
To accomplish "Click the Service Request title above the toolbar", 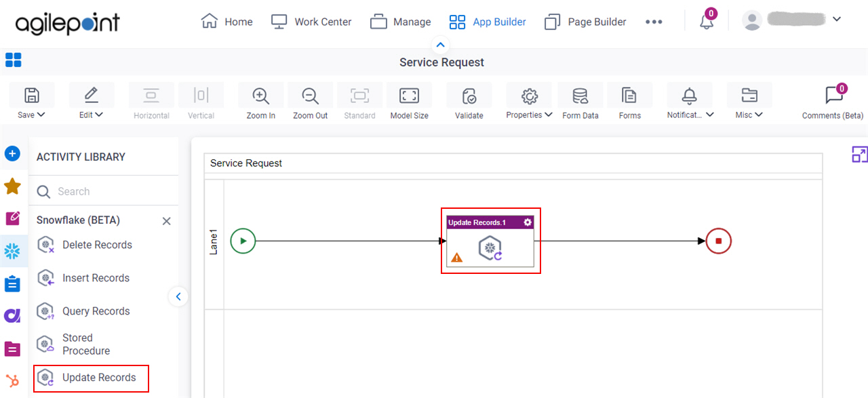I will [441, 62].
